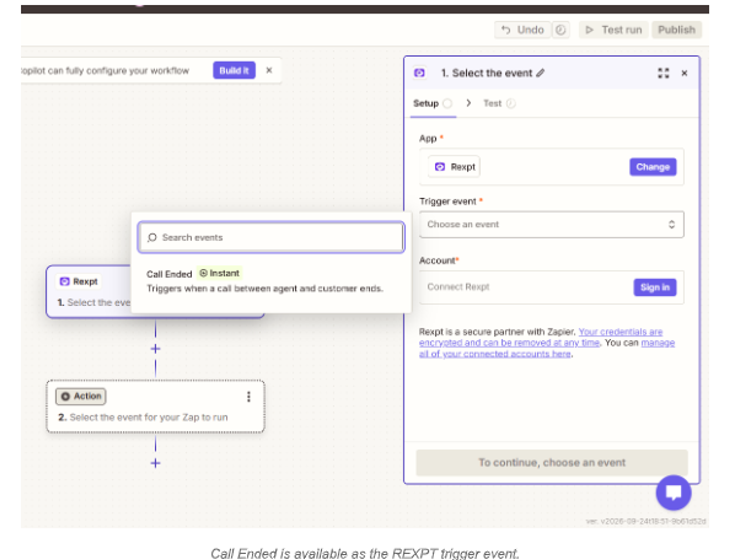Open the Choose an event dropdown

[551, 224]
